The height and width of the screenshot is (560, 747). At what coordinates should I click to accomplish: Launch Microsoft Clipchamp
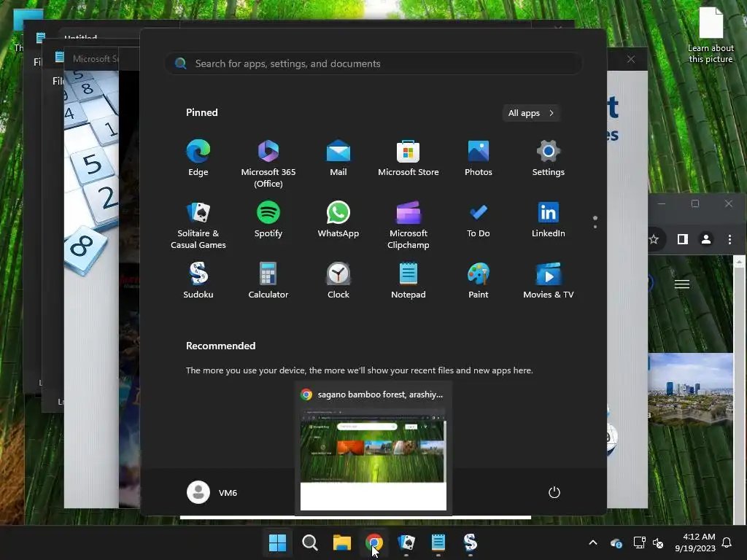click(x=409, y=225)
